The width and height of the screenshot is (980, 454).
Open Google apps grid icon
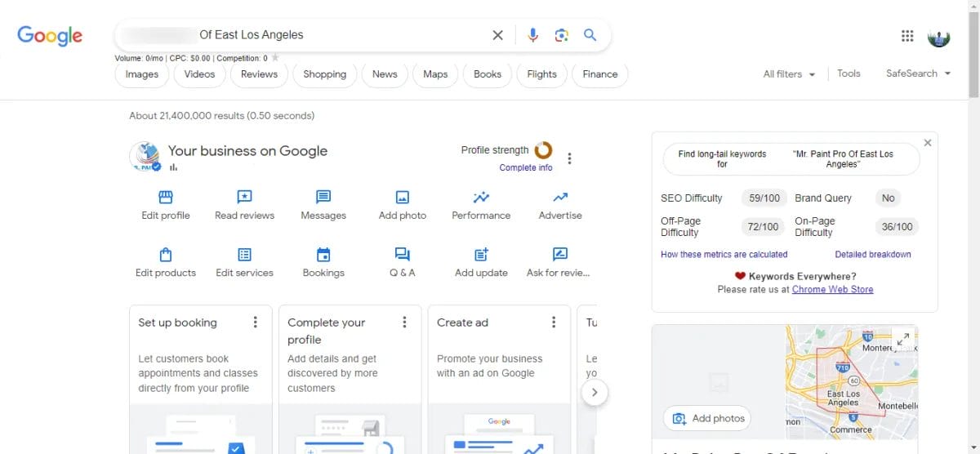pyautogui.click(x=906, y=36)
